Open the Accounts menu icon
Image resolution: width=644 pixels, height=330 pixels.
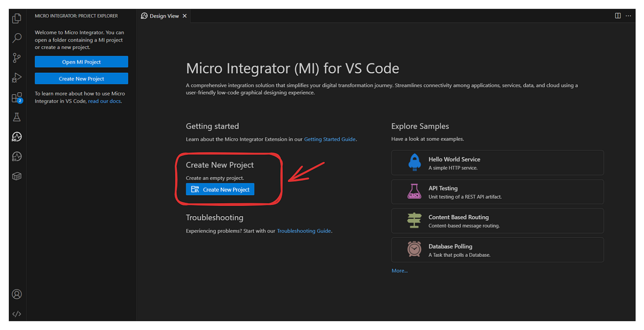[x=17, y=294]
